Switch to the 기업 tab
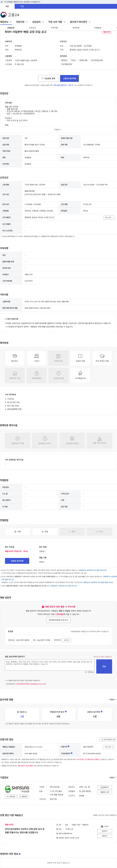The image size is (117, 868). 22,6
